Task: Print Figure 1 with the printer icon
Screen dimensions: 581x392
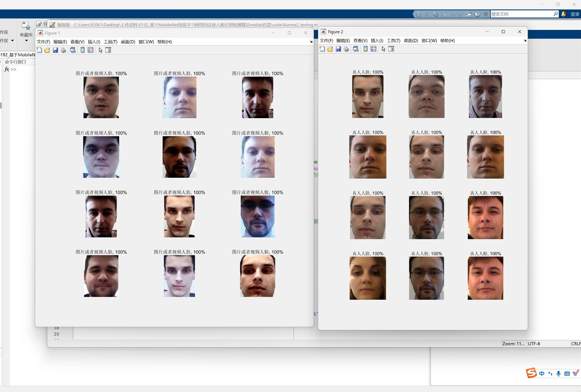Action: (x=63, y=50)
